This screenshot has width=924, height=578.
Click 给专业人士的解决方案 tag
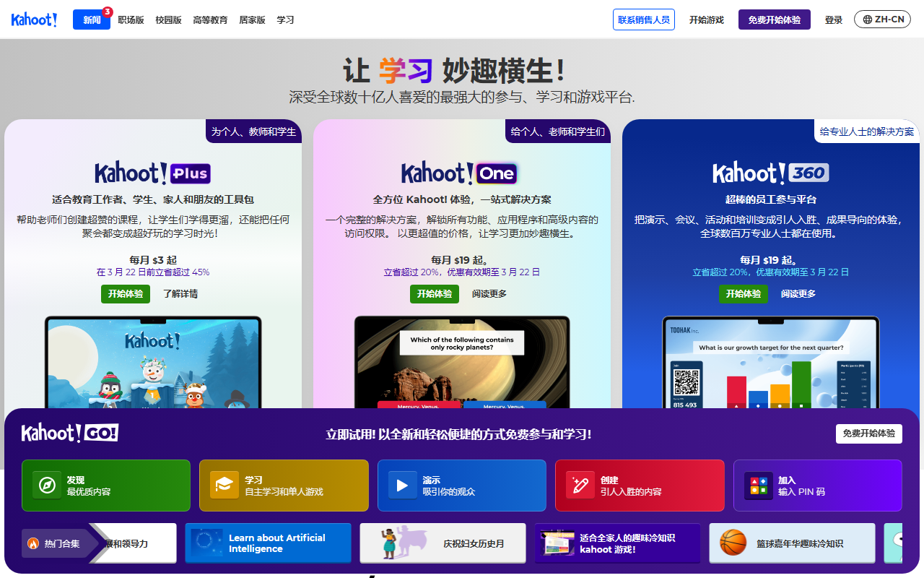click(867, 131)
